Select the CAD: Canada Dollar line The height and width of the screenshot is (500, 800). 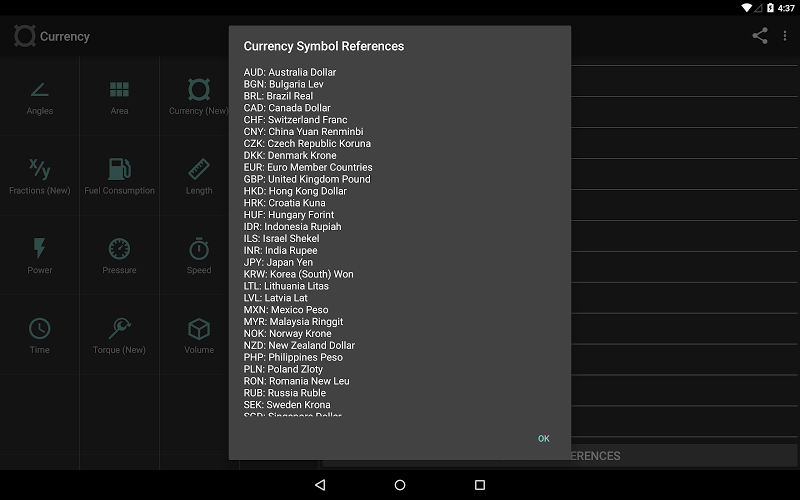[x=287, y=108]
